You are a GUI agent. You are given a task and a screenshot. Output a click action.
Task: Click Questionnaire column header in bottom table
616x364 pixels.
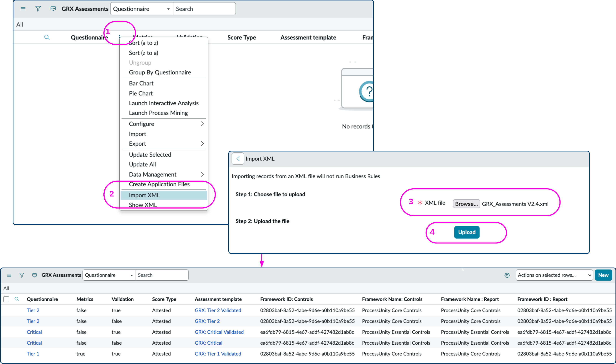(42, 299)
